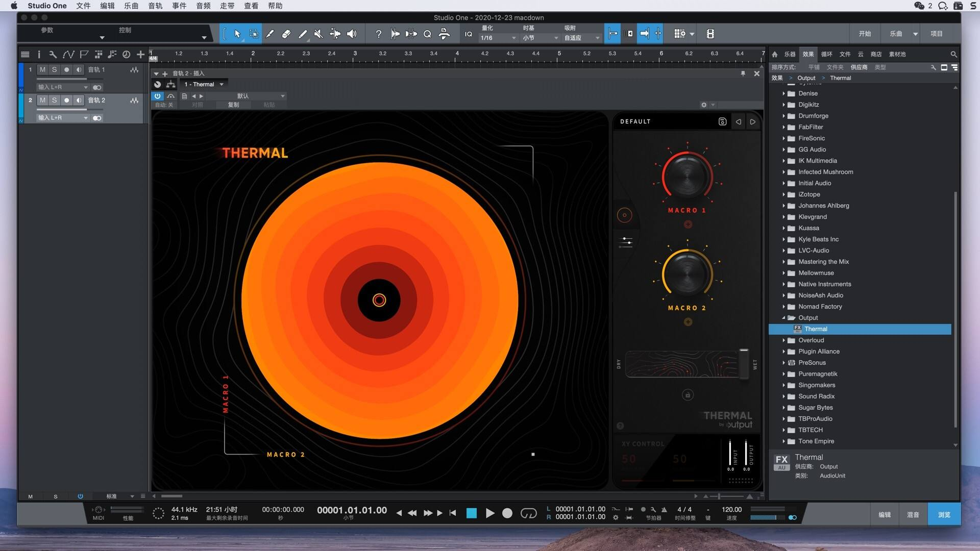Open the 文件 menu
Image resolution: width=980 pixels, height=551 pixels.
pyautogui.click(x=83, y=6)
